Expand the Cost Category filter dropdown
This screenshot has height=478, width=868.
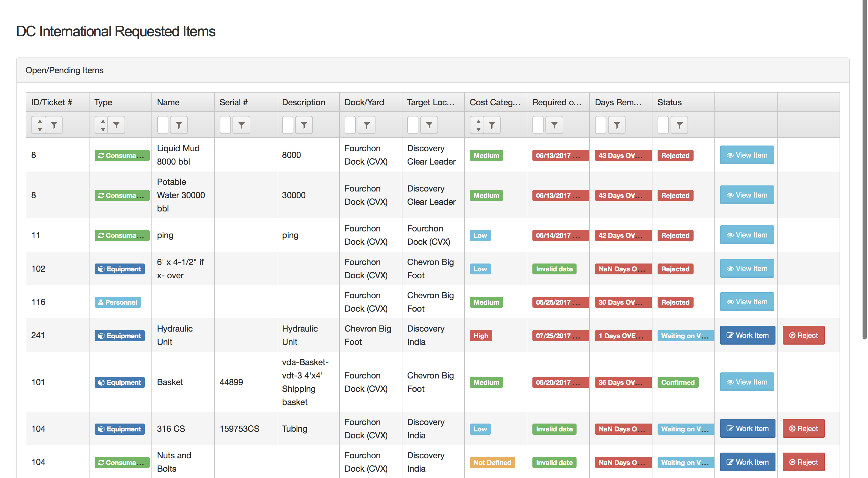(x=492, y=125)
